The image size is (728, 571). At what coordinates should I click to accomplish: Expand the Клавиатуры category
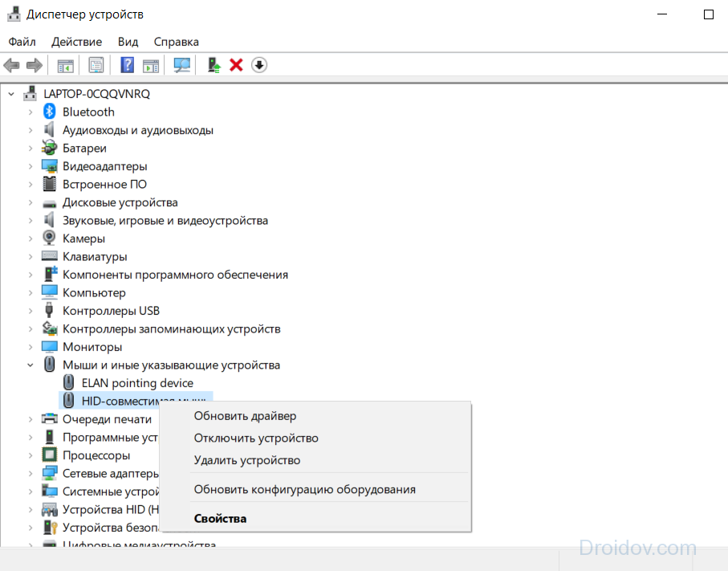tap(31, 256)
